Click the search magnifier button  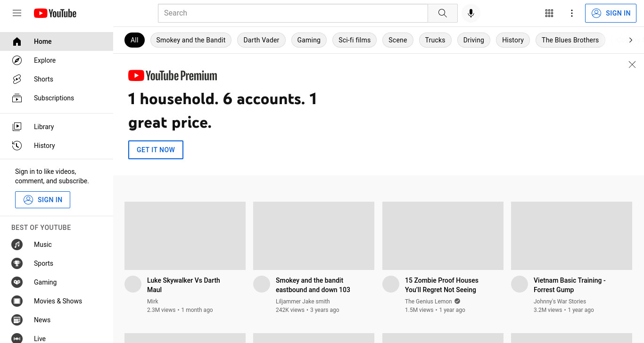[442, 13]
